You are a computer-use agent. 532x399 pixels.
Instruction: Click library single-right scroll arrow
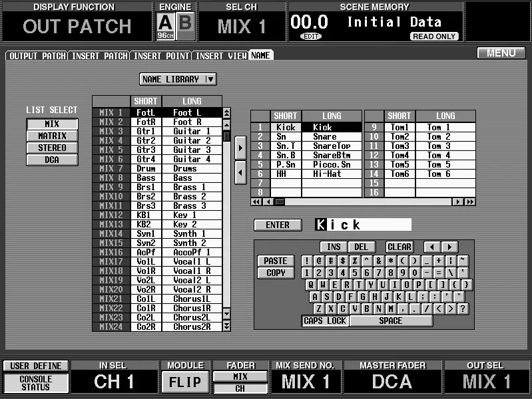coord(457,201)
